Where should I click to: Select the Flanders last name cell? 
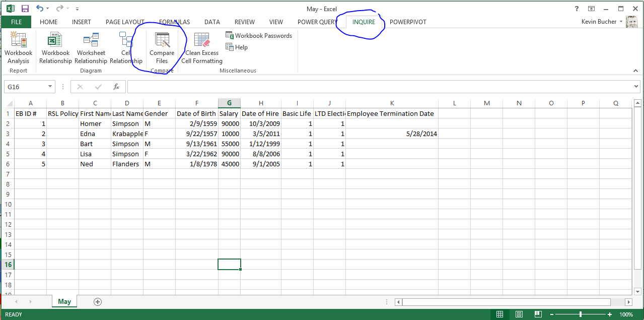[127, 164]
